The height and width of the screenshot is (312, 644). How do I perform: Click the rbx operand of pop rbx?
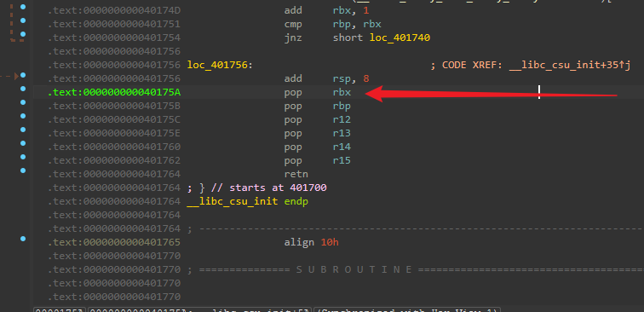(342, 92)
